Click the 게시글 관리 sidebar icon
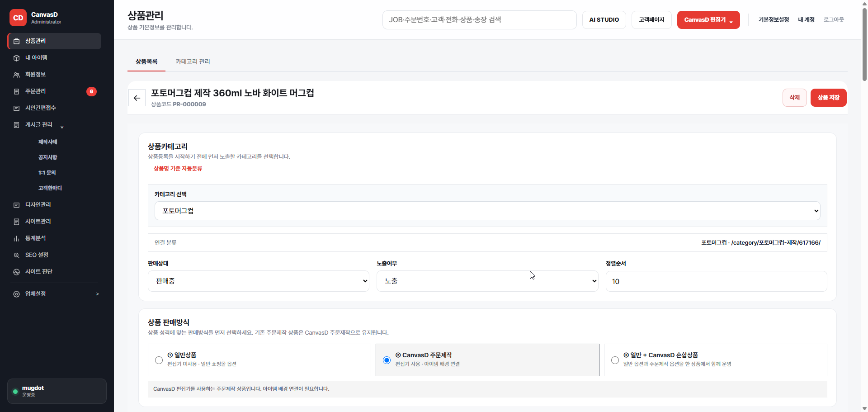This screenshot has width=868, height=412. coord(17,125)
